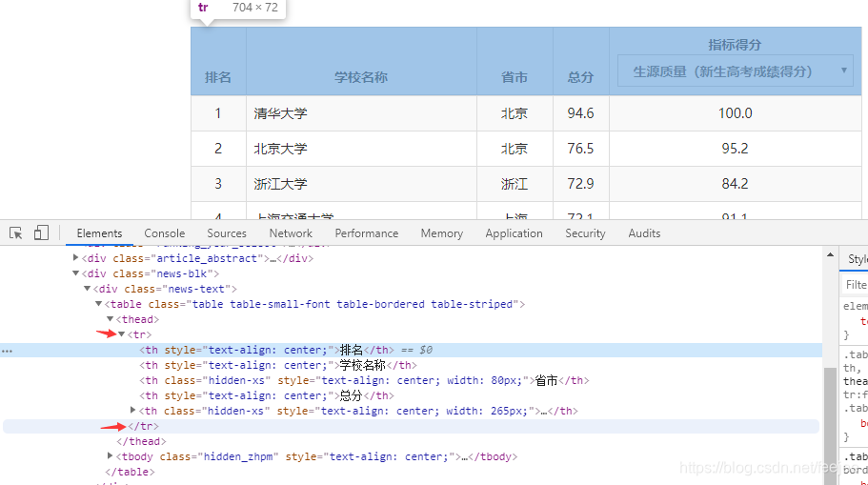The image size is (868, 485).
Task: Click rank 2 cell in table
Action: click(x=218, y=149)
